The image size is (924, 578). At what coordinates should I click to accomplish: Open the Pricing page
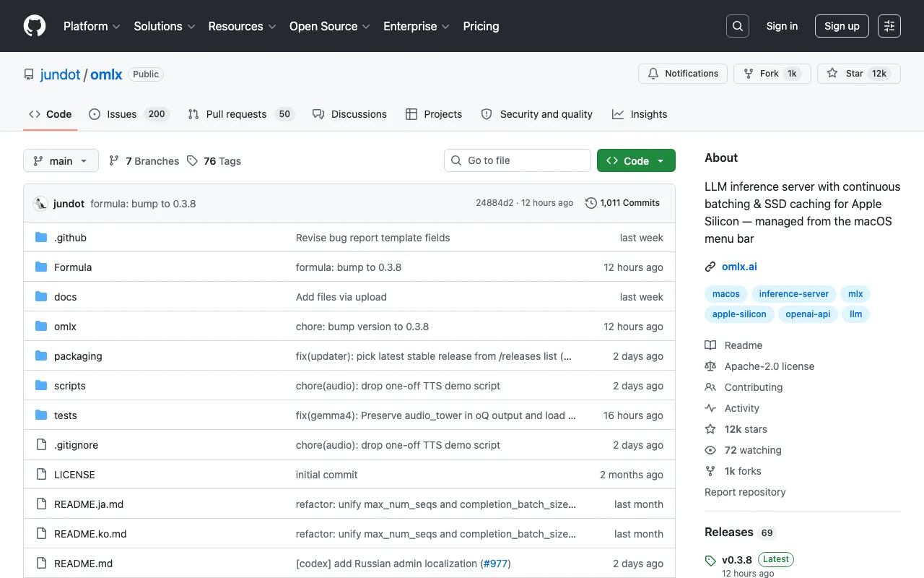click(x=481, y=26)
